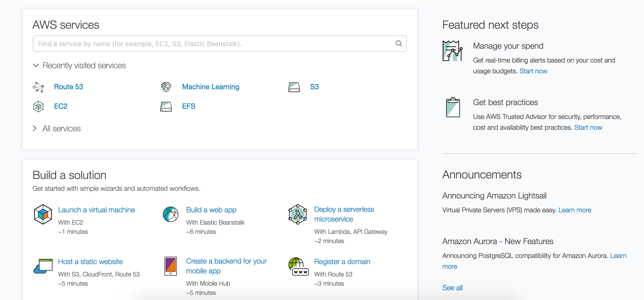Click See all announcements link
644x300 pixels.
pos(452,288)
